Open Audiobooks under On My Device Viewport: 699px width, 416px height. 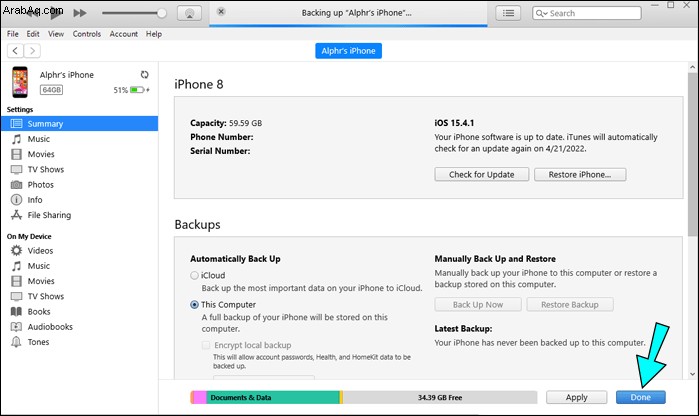47,327
